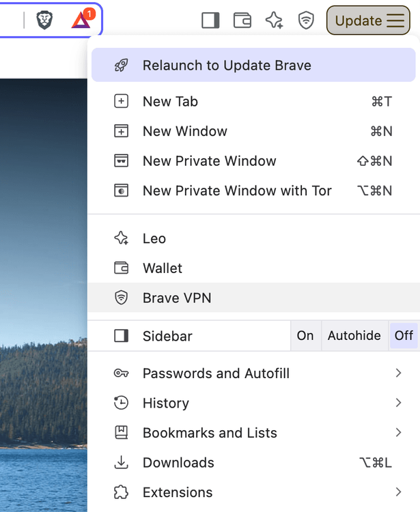Open the Wallet icon in toolbar
The height and width of the screenshot is (512, 420).
click(242, 20)
